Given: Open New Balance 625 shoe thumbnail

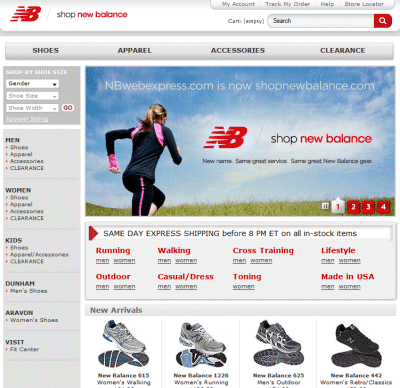Looking at the screenshot, I should coord(279,343).
